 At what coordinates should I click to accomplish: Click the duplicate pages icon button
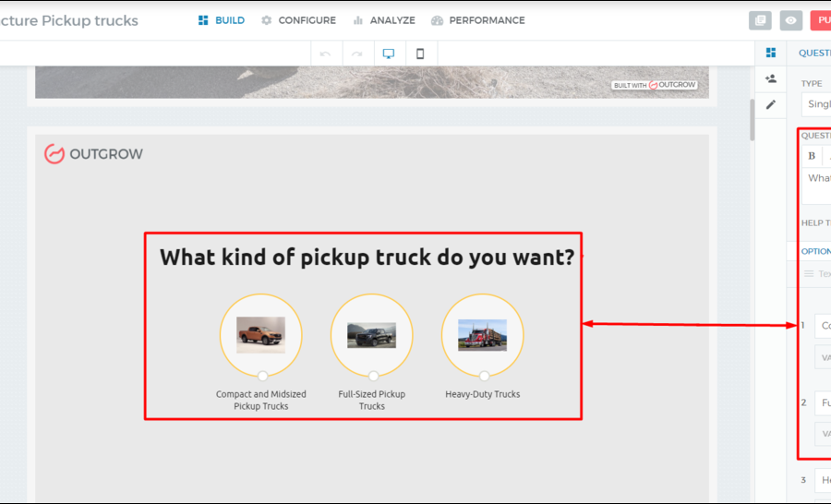click(x=760, y=20)
